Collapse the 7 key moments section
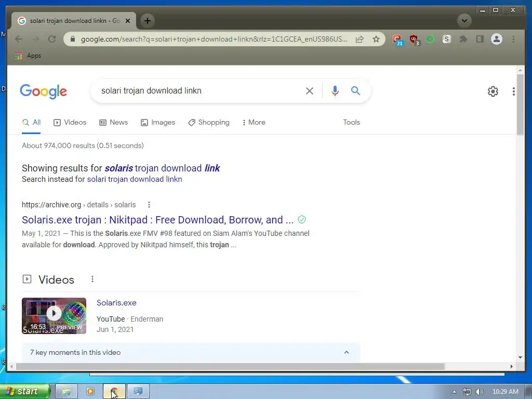The image size is (532, 399). pyautogui.click(x=347, y=352)
